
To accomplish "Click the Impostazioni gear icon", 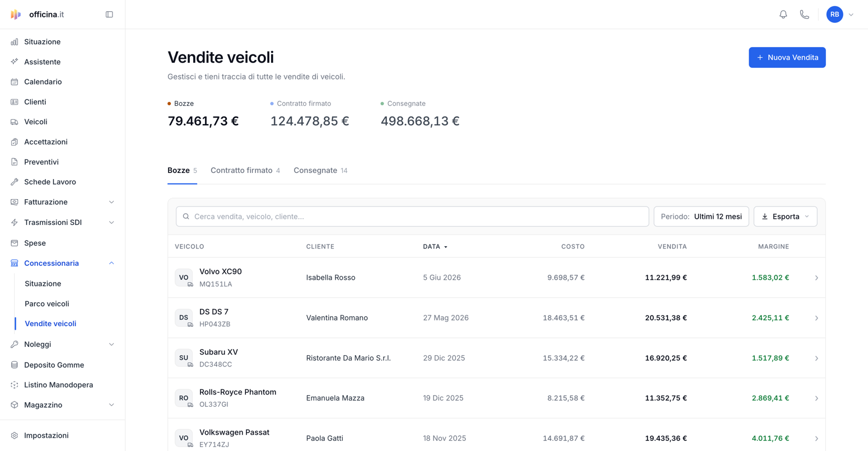I will pos(15,435).
